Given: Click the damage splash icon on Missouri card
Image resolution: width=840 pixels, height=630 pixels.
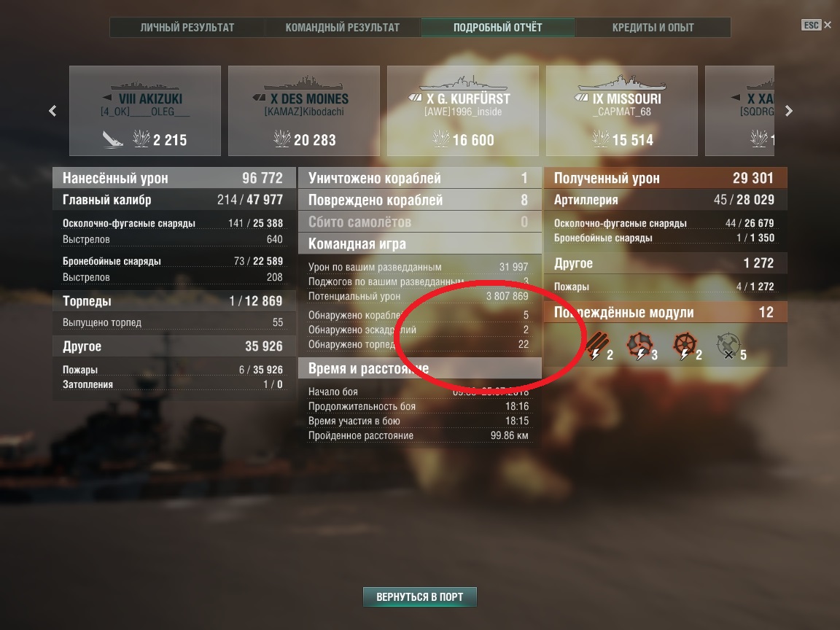Looking at the screenshot, I should click(x=601, y=139).
